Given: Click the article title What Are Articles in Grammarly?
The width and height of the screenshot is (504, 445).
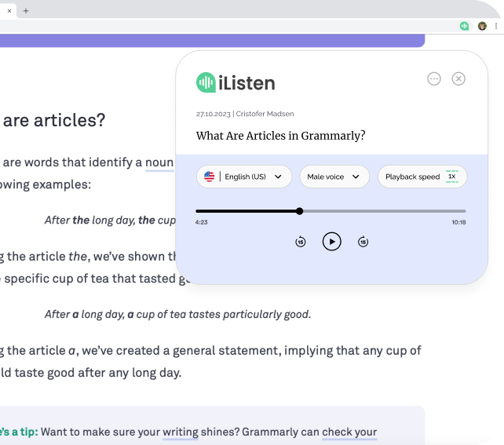Looking at the screenshot, I should click(x=280, y=136).
